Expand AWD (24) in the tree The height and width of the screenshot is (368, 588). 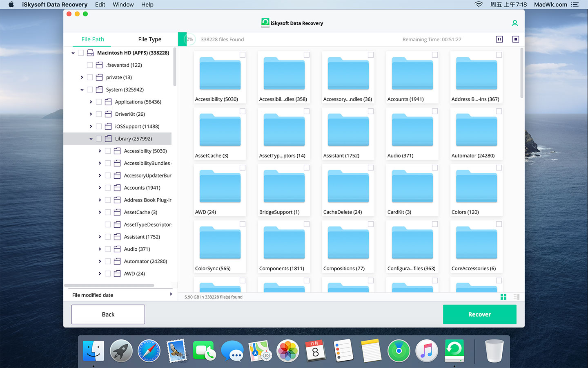point(100,274)
